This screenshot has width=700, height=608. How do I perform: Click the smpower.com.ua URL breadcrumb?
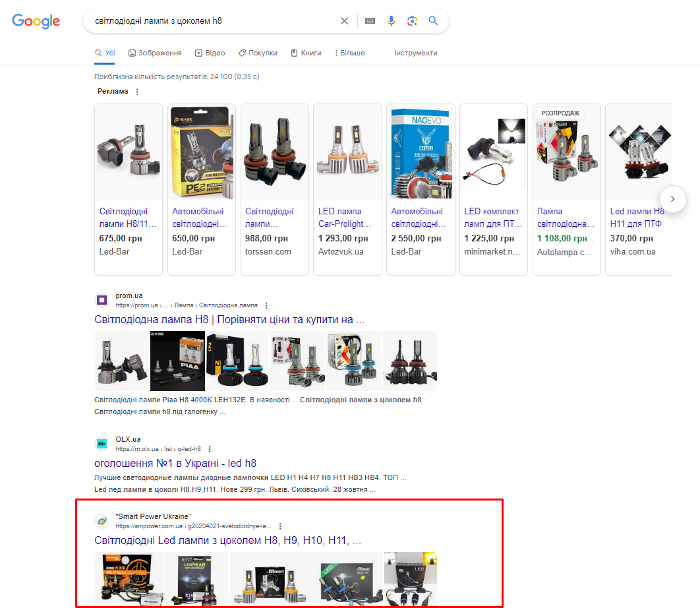pyautogui.click(x=193, y=526)
